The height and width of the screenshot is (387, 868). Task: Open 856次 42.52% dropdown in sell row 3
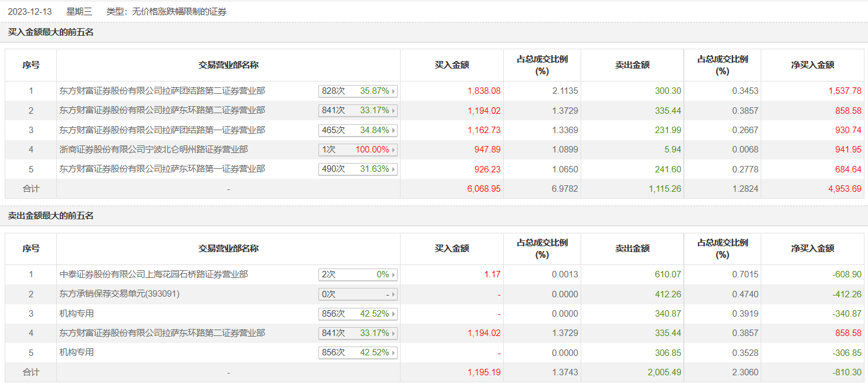click(x=394, y=314)
